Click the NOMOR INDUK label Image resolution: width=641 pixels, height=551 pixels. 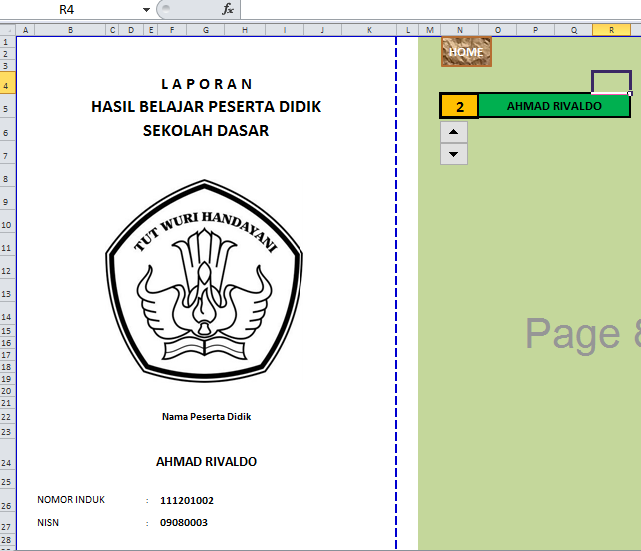tap(71, 499)
